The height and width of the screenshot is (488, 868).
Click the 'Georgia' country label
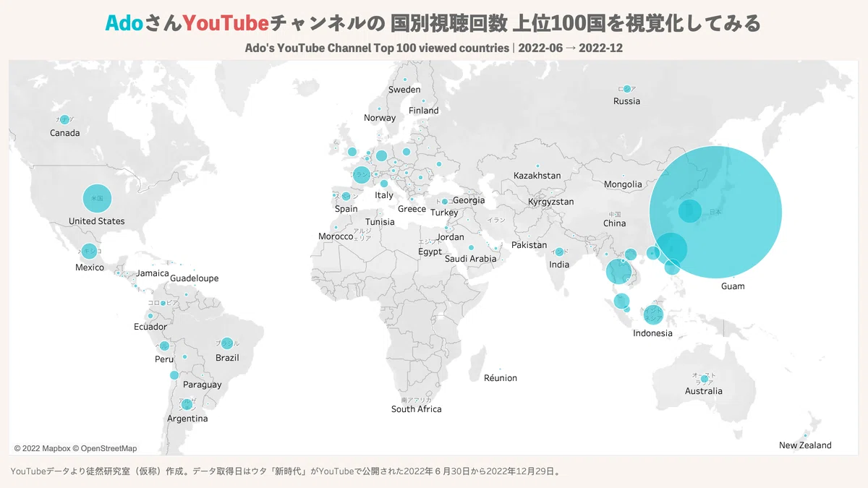coord(469,200)
